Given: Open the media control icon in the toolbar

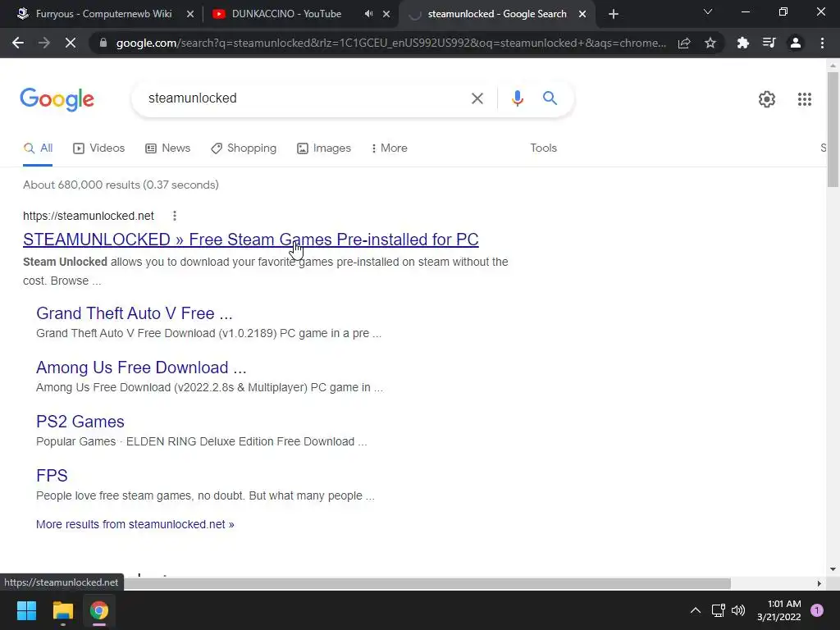Looking at the screenshot, I should (x=769, y=43).
